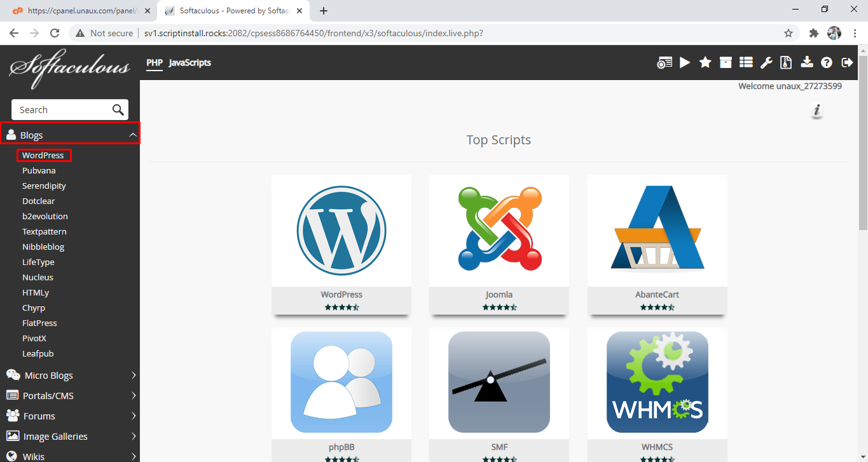Select Textpattern in the Blogs list
Viewport: 868px width, 462px height.
click(x=45, y=231)
